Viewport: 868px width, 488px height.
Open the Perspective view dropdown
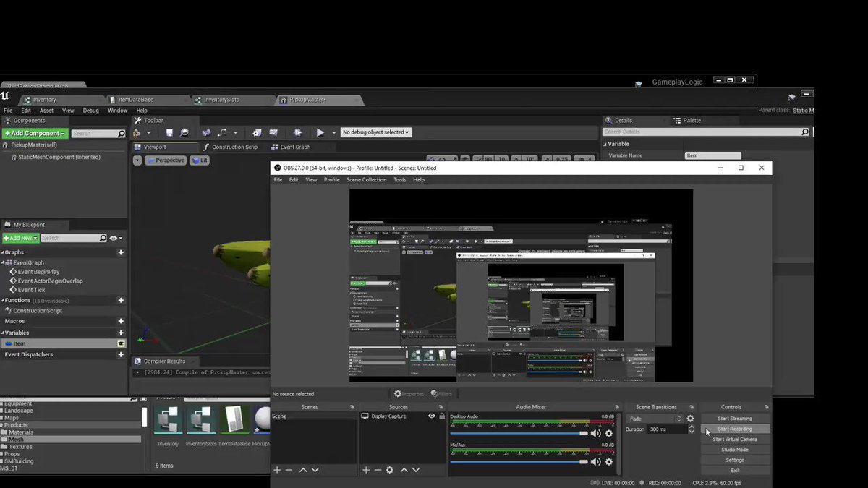click(x=165, y=160)
